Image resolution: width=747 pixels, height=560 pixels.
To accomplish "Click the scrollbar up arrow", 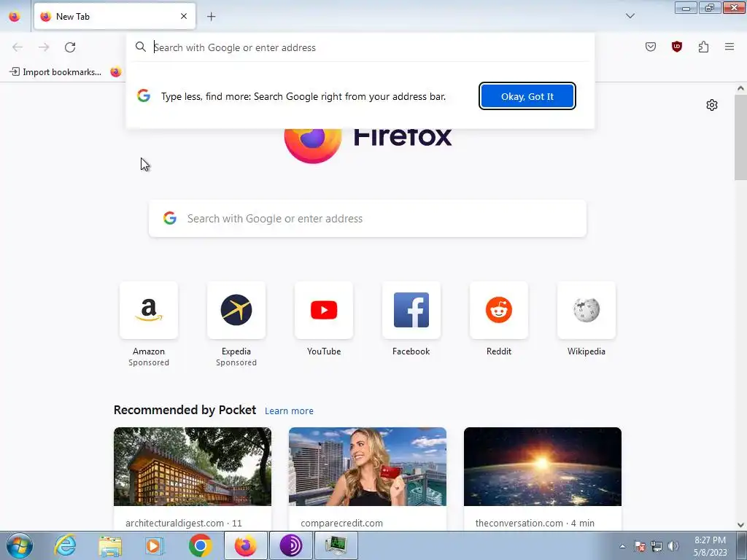I will (x=740, y=88).
